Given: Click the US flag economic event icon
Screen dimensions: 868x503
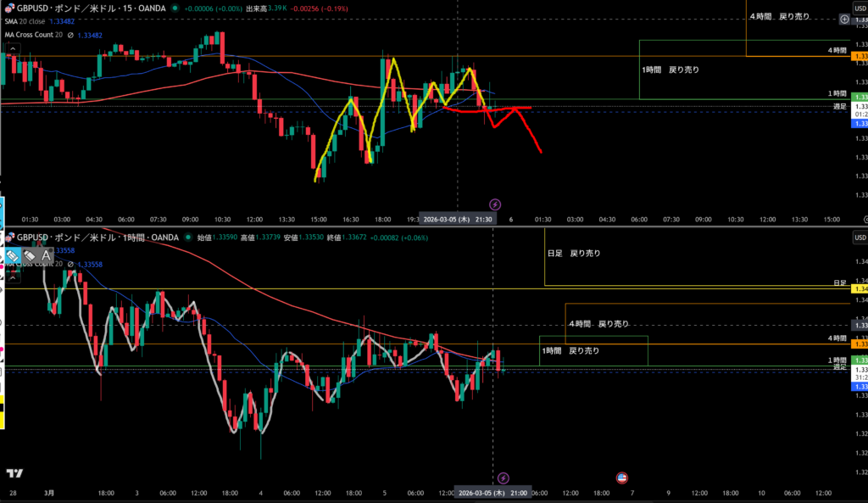Looking at the screenshot, I should tap(621, 478).
